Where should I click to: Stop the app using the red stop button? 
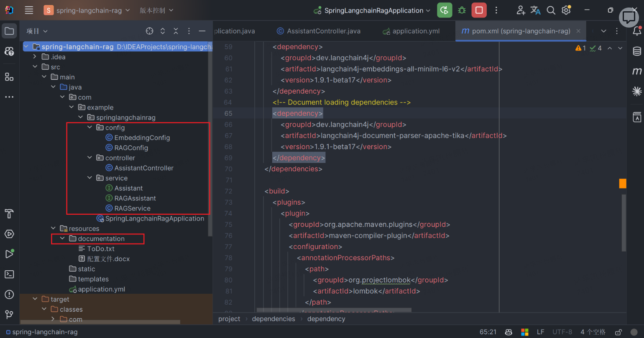click(479, 10)
